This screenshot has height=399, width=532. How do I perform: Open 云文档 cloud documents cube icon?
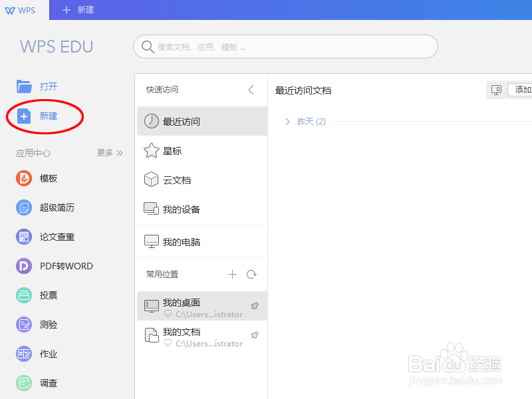152,180
